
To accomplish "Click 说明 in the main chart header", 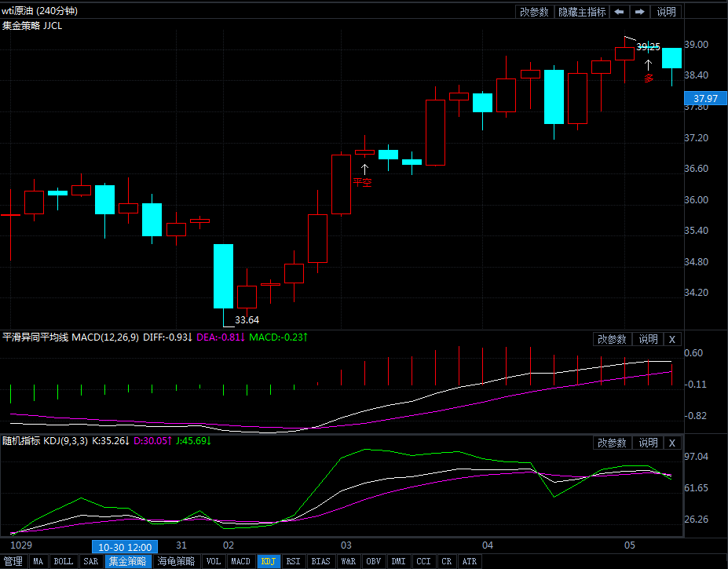I will coord(666,12).
